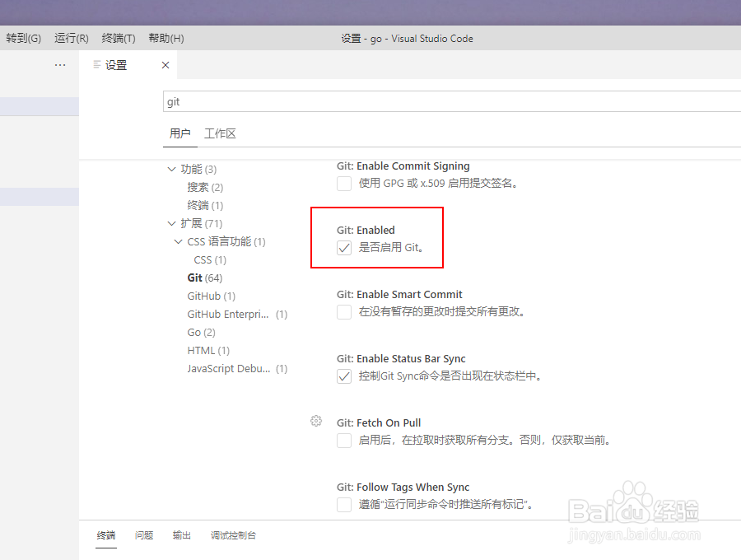Open the 终端 panel tab
The width and height of the screenshot is (741, 560).
point(106,535)
